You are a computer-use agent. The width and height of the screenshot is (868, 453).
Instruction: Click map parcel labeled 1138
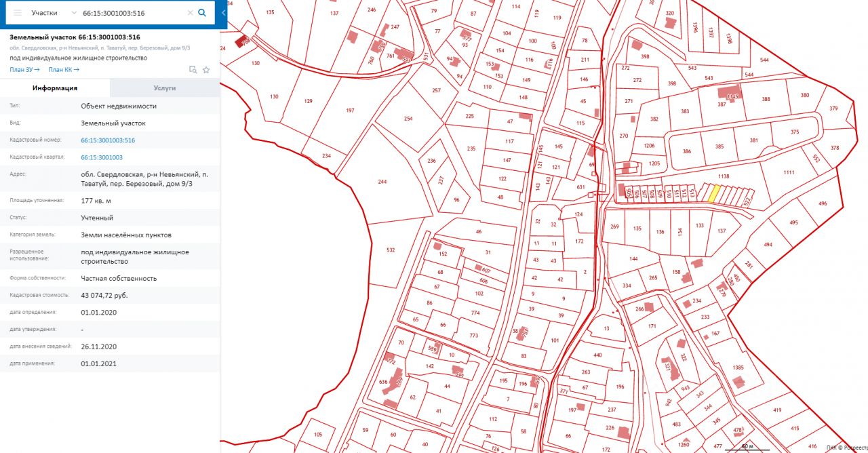[724, 176]
